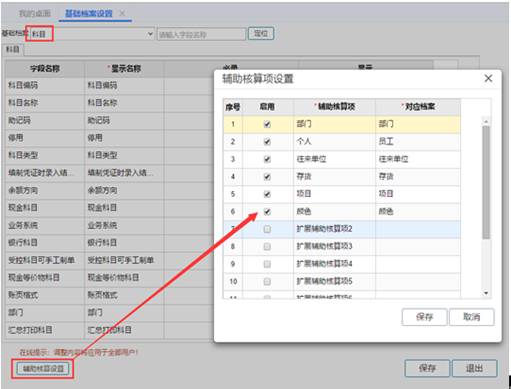This screenshot has width=511, height=389.
Task: Click 取消 button in the dialog
Action: (x=472, y=317)
